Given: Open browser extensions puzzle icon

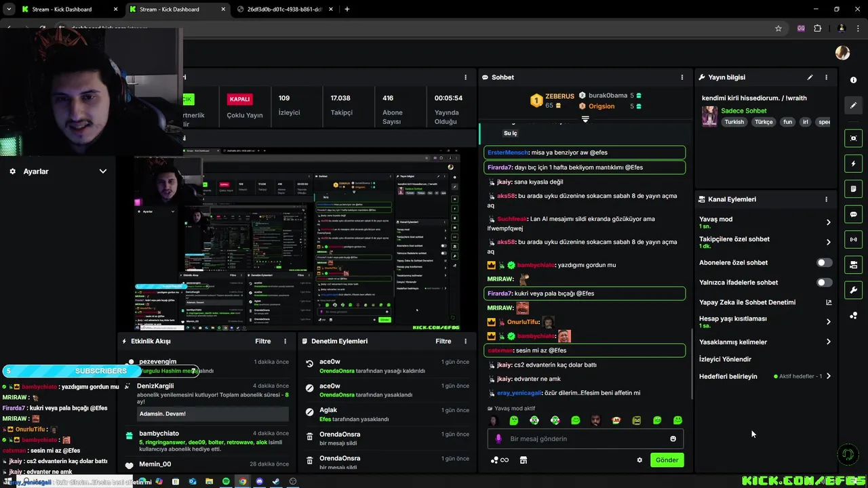Looking at the screenshot, I should 817,28.
